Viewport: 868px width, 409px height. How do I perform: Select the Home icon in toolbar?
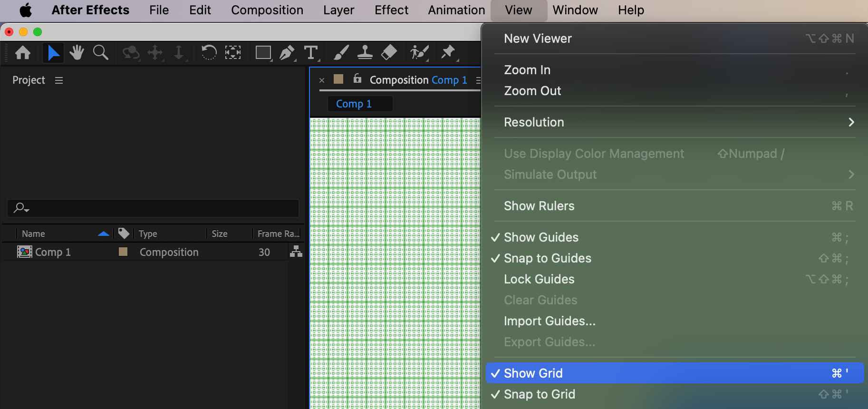coord(23,52)
